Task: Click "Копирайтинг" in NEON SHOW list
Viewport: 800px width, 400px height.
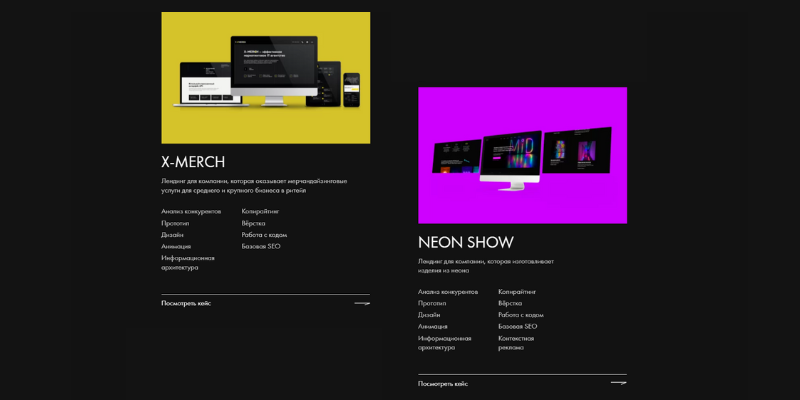Action: 517,291
